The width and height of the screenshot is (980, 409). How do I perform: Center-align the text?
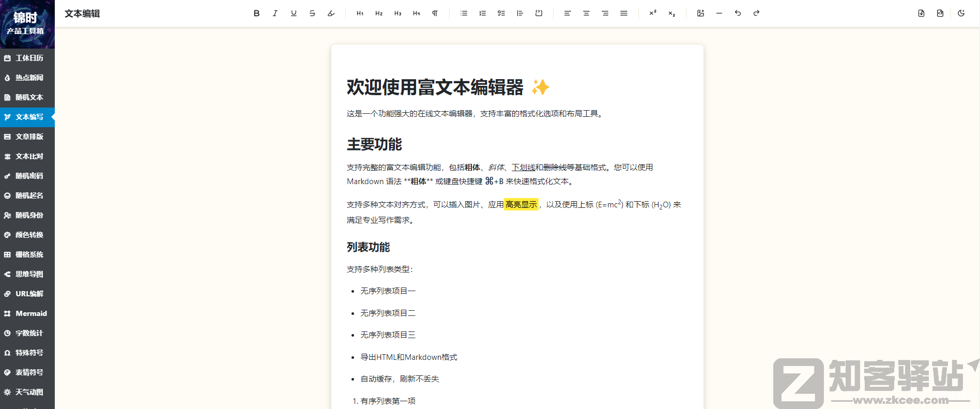(x=586, y=13)
